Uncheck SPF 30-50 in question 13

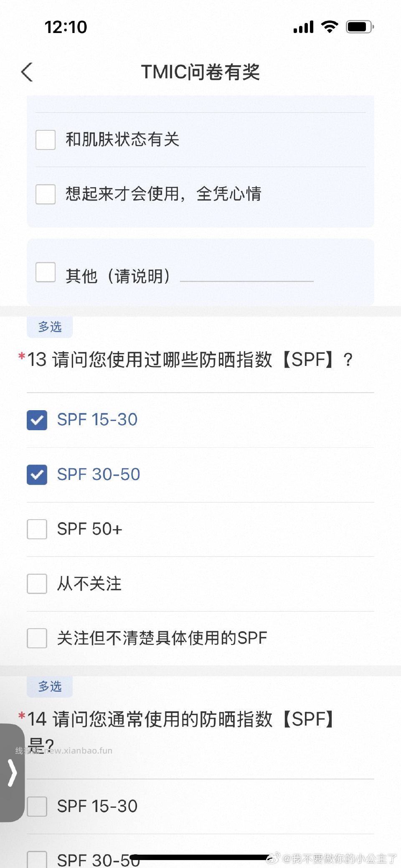[x=37, y=475]
